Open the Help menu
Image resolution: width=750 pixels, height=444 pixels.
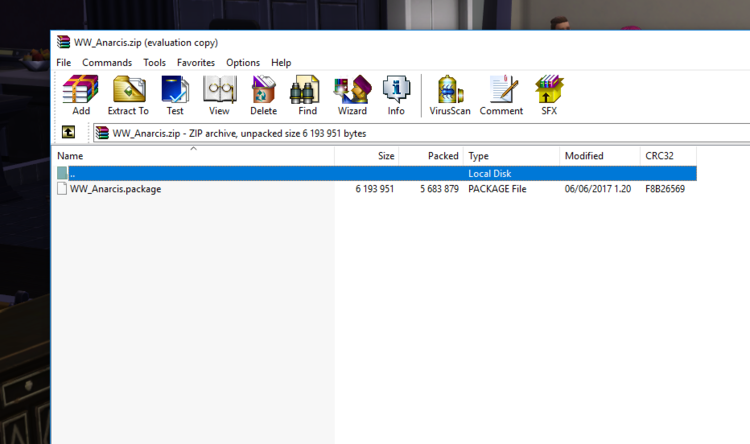pos(281,63)
